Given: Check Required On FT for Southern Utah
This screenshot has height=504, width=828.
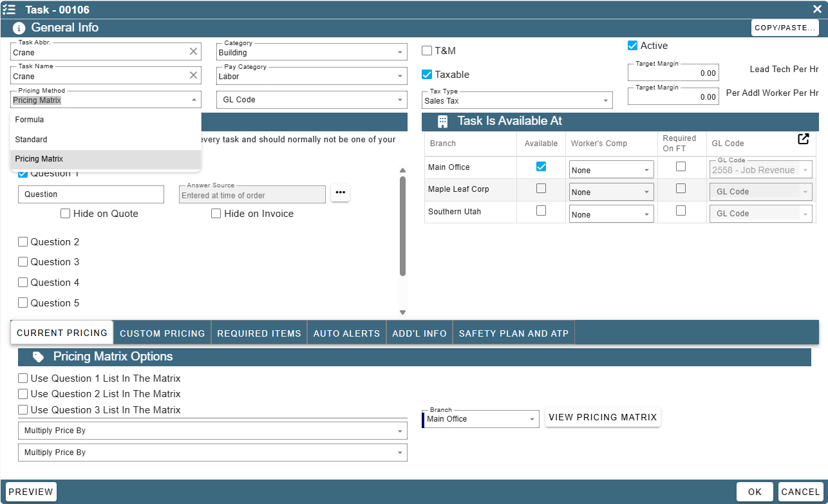Looking at the screenshot, I should pos(681,210).
